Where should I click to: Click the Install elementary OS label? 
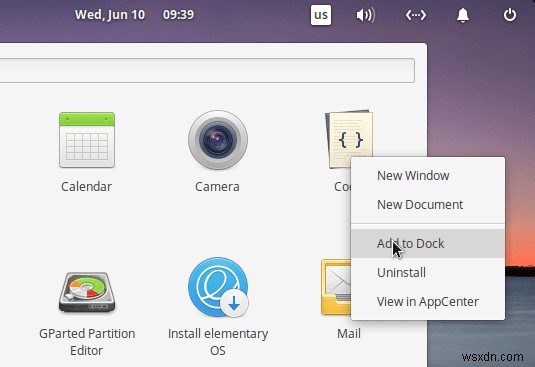(x=218, y=342)
